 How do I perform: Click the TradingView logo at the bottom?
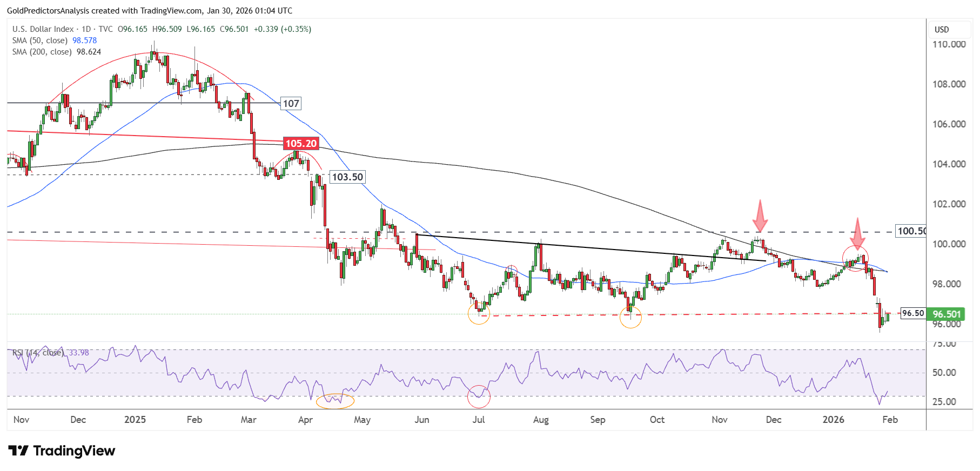62,450
